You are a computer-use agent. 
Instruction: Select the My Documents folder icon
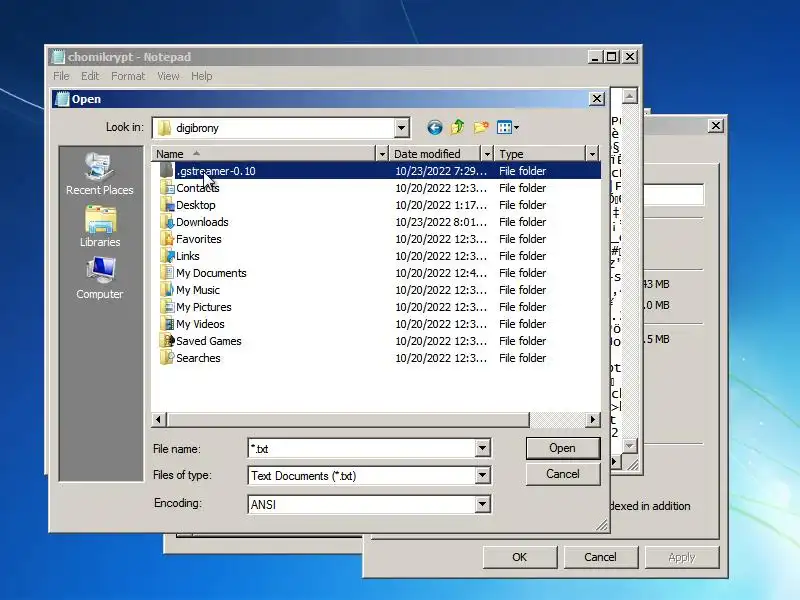167,273
